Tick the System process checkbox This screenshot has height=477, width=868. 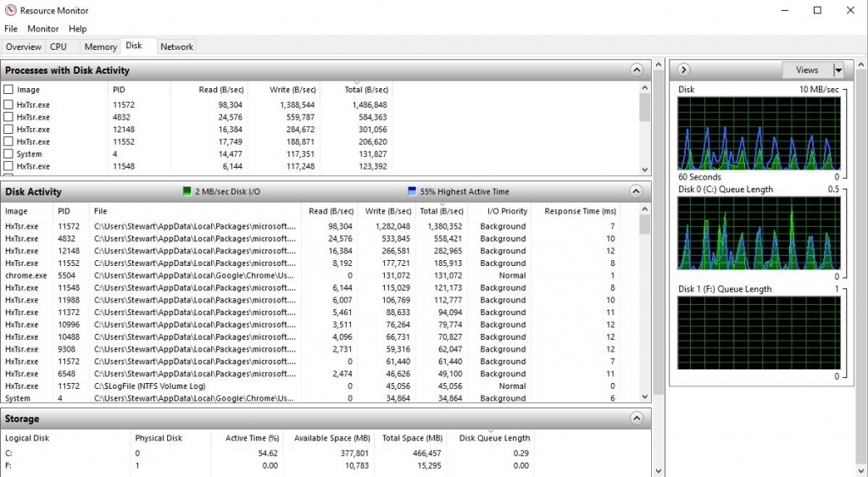tap(8, 154)
